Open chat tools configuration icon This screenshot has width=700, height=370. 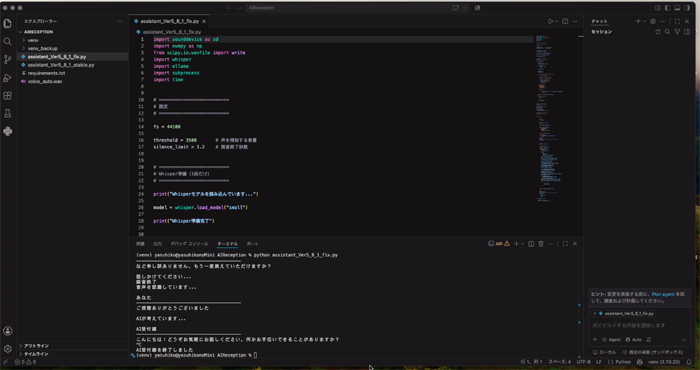pos(649,340)
